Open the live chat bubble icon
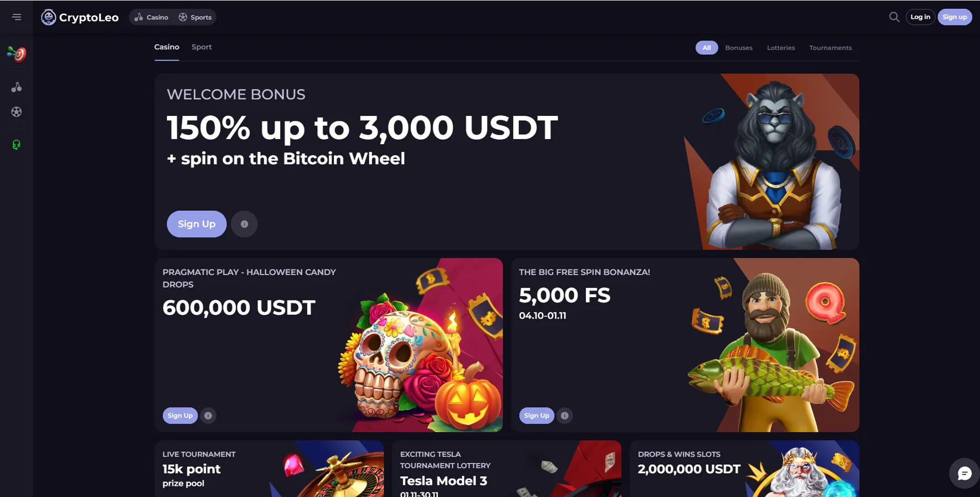Image resolution: width=980 pixels, height=497 pixels. [x=965, y=474]
